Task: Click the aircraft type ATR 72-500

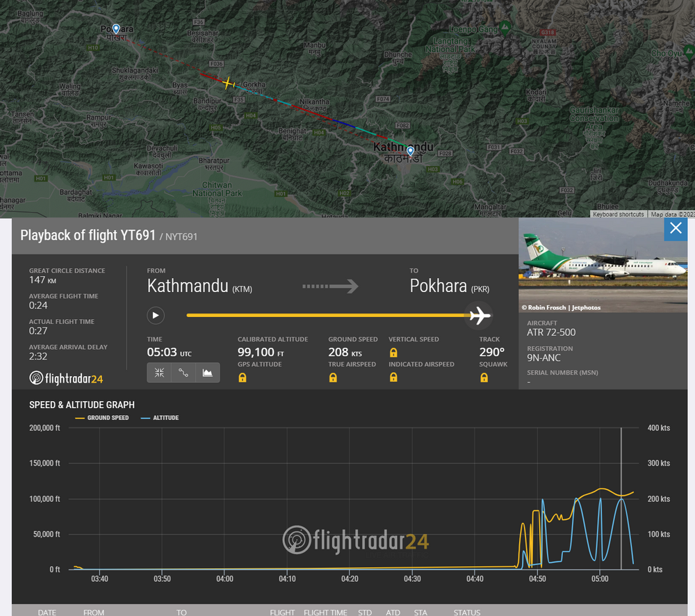Action: 551,332
